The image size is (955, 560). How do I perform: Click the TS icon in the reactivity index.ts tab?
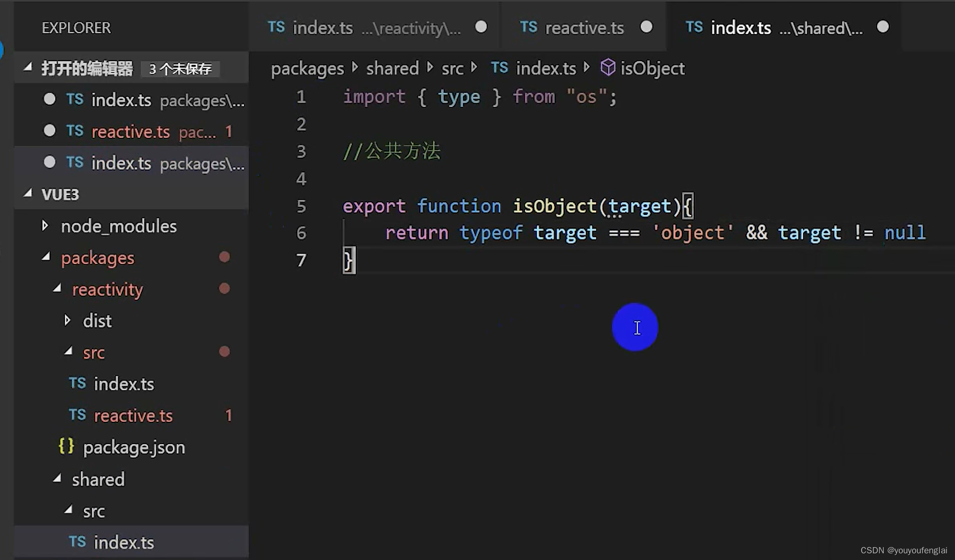click(276, 27)
